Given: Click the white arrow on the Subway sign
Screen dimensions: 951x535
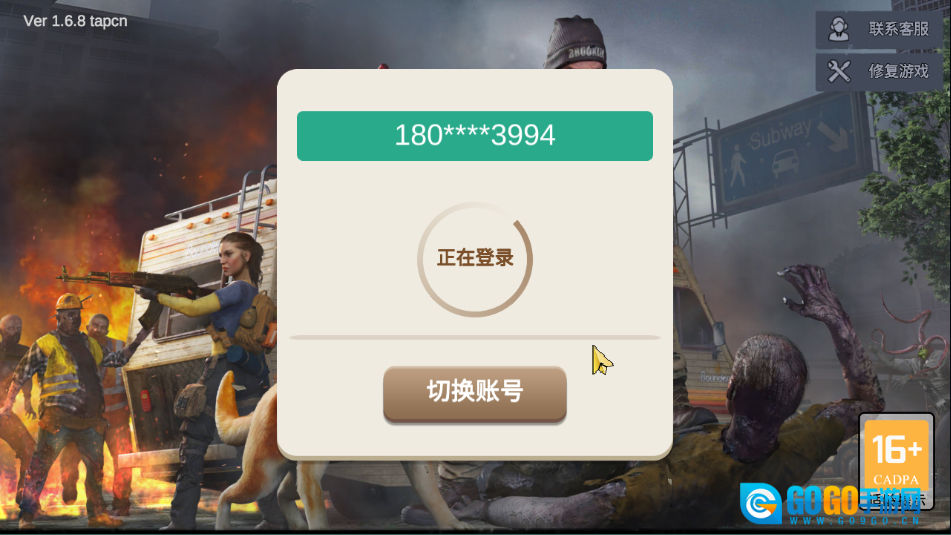Looking at the screenshot, I should pyautogui.click(x=833, y=135).
